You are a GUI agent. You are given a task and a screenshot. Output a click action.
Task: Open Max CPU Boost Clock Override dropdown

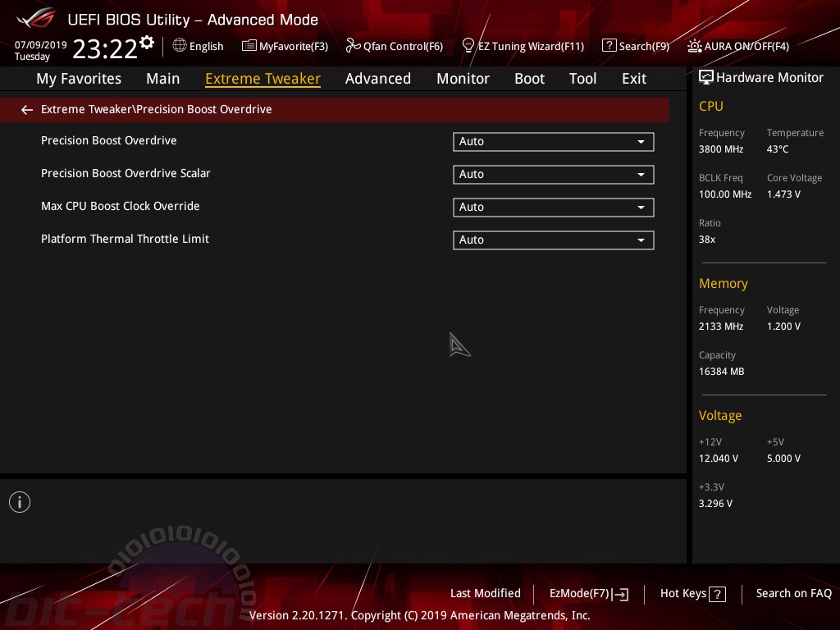click(554, 207)
